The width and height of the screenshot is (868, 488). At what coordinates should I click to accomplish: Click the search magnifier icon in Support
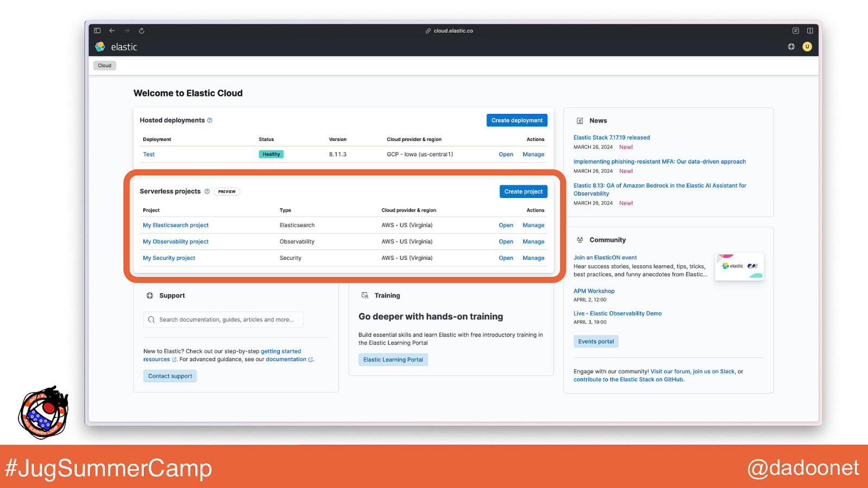pos(151,320)
